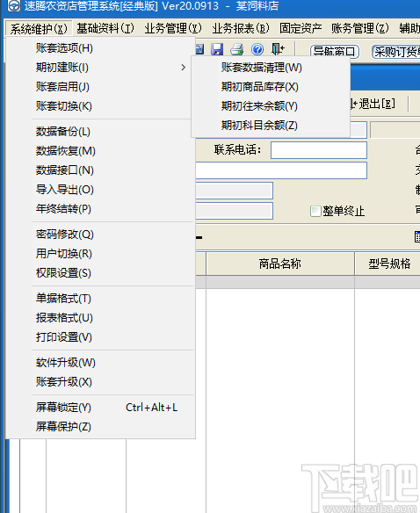The image size is (420, 513).
Task: Choose 数据备份(L) from the menu
Action: coord(100,132)
